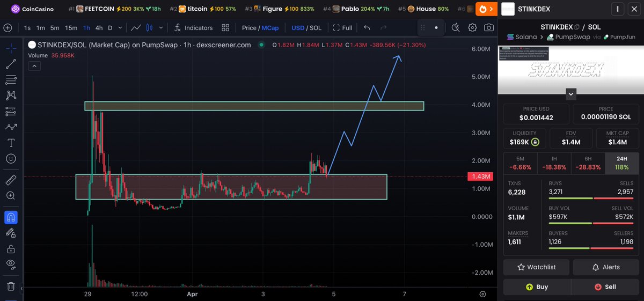Open trending token #4 Pablo
This screenshot has height=301, width=644.
(x=356, y=9)
